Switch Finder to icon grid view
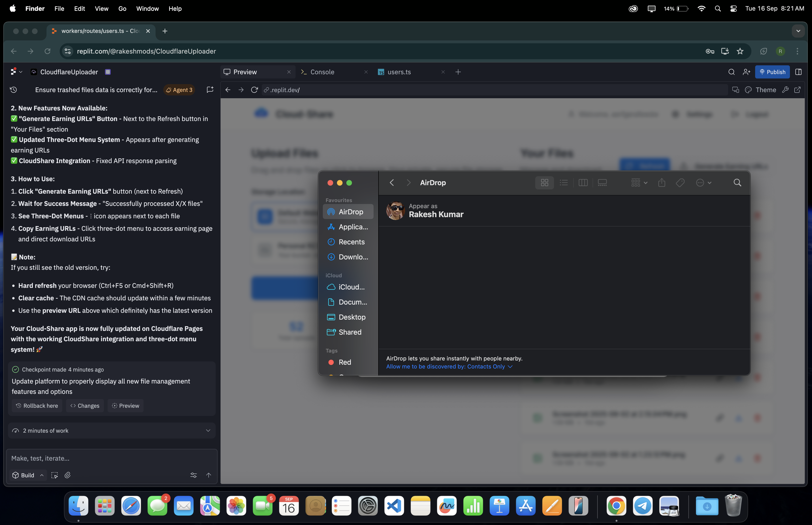Image resolution: width=812 pixels, height=525 pixels. 545,183
